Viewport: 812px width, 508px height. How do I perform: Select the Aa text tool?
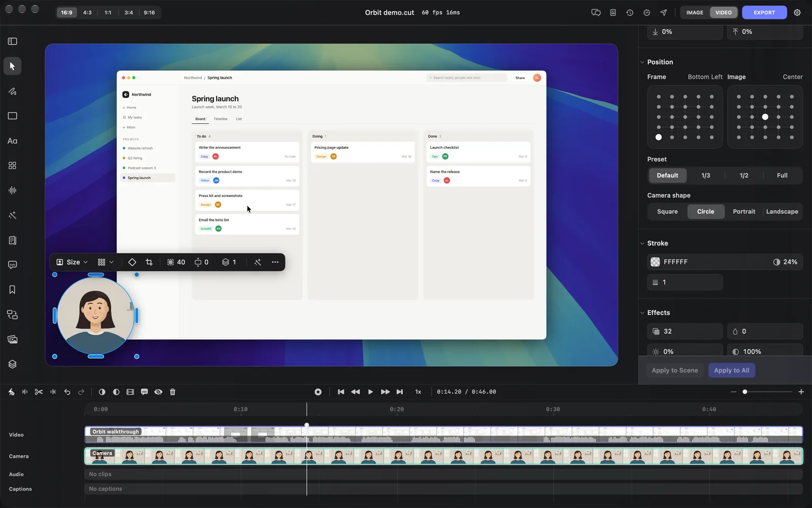point(12,141)
